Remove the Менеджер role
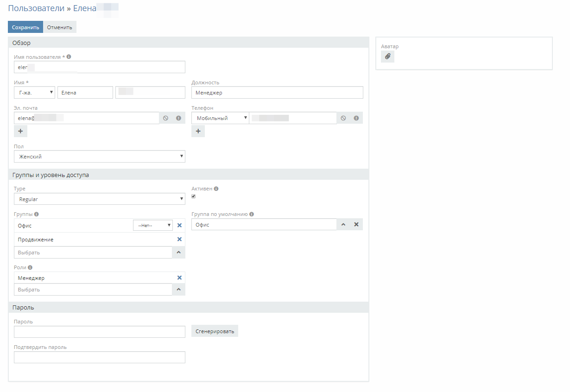 coord(179,278)
